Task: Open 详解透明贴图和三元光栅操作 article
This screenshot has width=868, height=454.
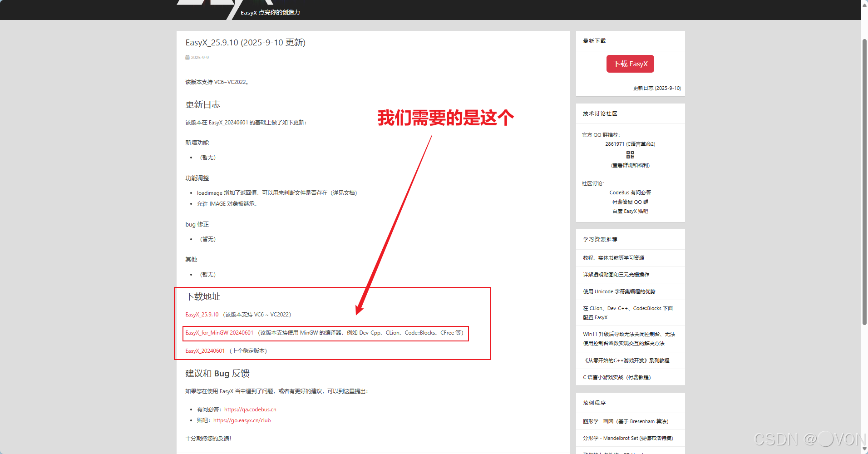Action: tap(616, 275)
